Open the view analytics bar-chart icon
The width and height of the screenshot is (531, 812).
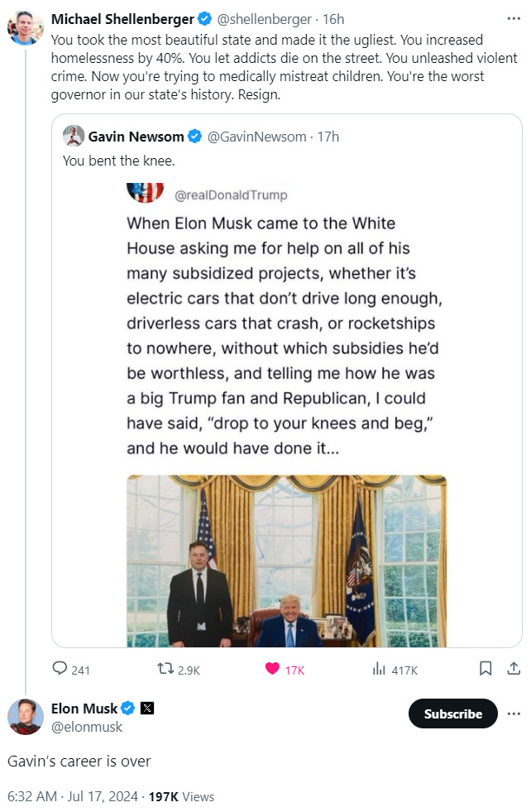pyautogui.click(x=380, y=670)
